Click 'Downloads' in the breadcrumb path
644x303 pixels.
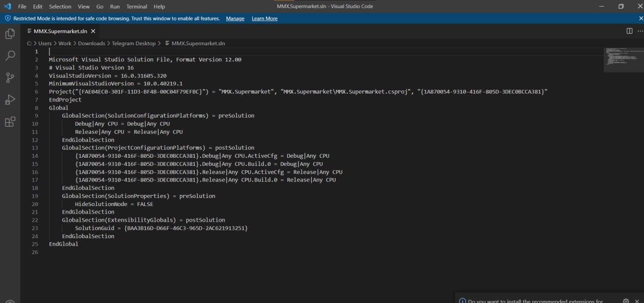click(x=92, y=43)
